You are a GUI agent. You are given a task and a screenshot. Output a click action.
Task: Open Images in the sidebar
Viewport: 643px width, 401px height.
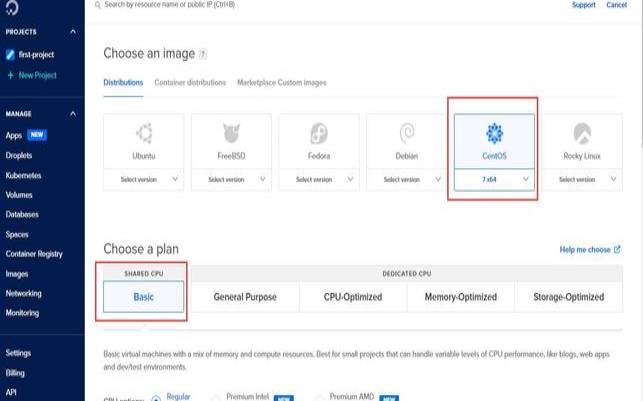17,274
